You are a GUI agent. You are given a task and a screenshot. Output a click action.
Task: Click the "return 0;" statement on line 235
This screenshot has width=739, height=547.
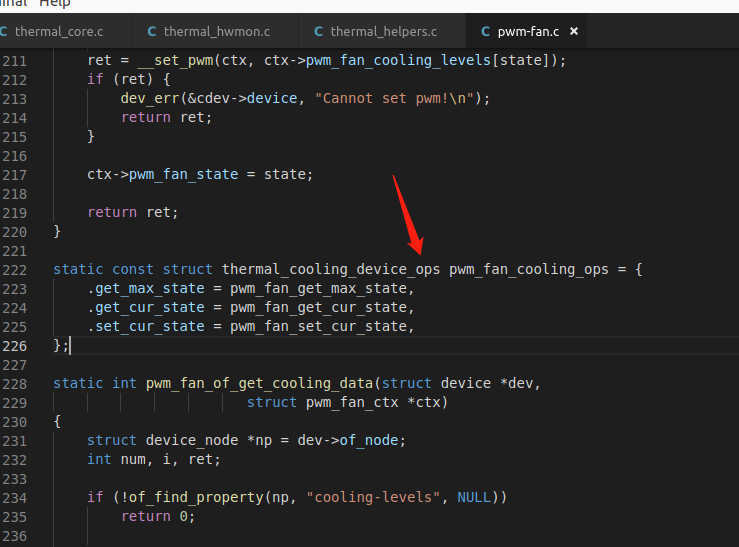click(x=158, y=516)
